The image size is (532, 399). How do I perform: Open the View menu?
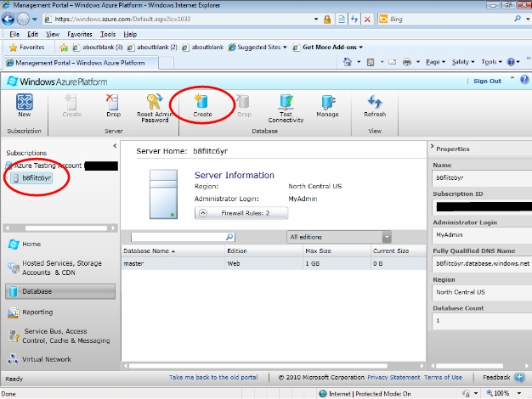pos(53,34)
